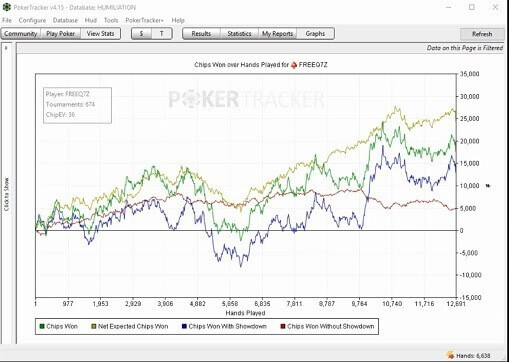Viewport: 509px width, 362px height.
Task: Select the $ cash game mode
Action: click(x=142, y=34)
